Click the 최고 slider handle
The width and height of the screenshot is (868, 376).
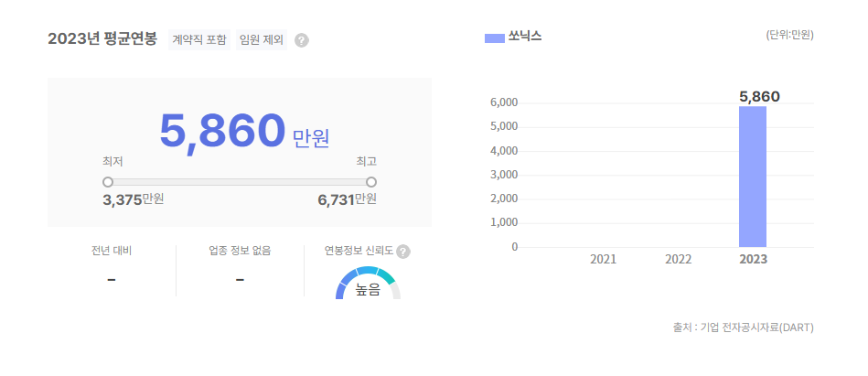point(371,182)
